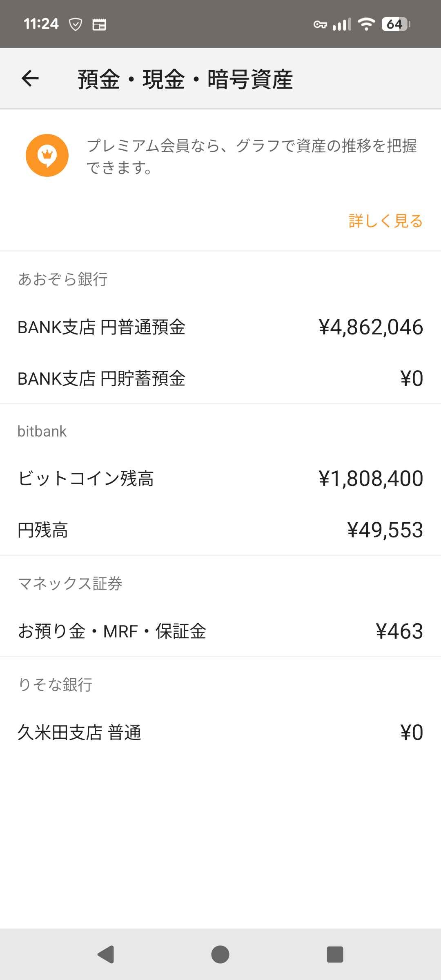Tap the battery level indicator
The width and height of the screenshot is (441, 980).
(x=395, y=24)
